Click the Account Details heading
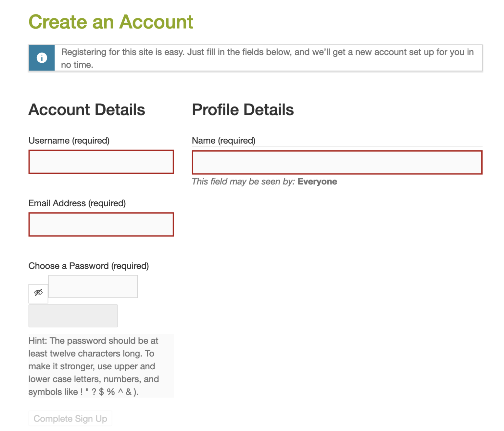The height and width of the screenshot is (431, 504). (87, 110)
